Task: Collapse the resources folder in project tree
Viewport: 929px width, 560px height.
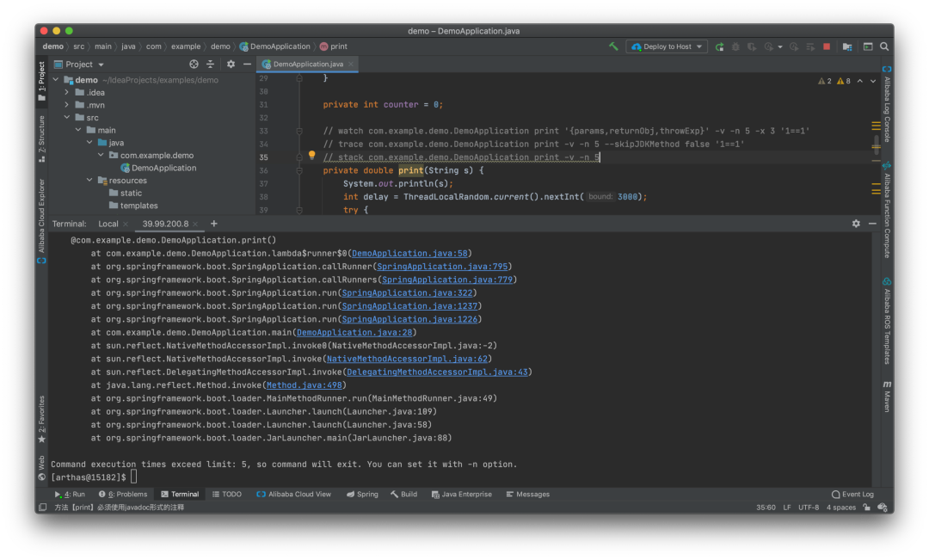Action: [x=89, y=181]
